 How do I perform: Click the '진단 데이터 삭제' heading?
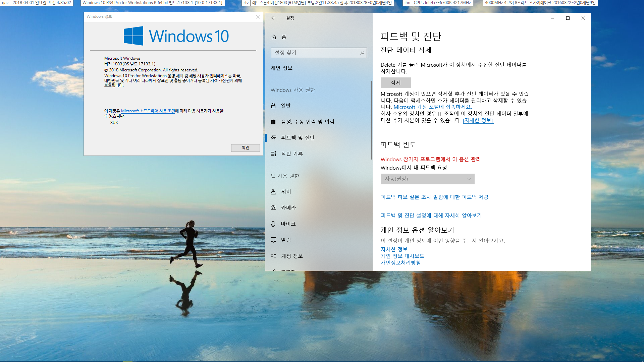coord(406,50)
